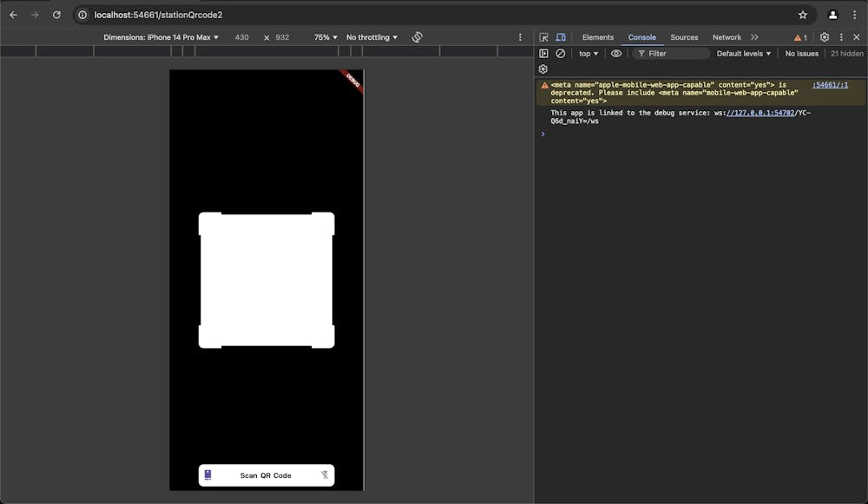
Task: Click the 127.0.0.1:54702 debug service link
Action: coord(760,113)
